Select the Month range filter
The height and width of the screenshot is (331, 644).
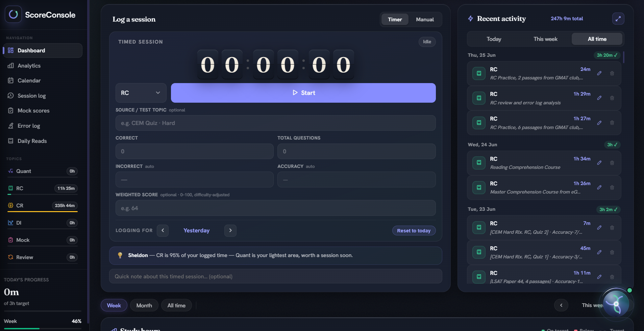[x=144, y=305]
